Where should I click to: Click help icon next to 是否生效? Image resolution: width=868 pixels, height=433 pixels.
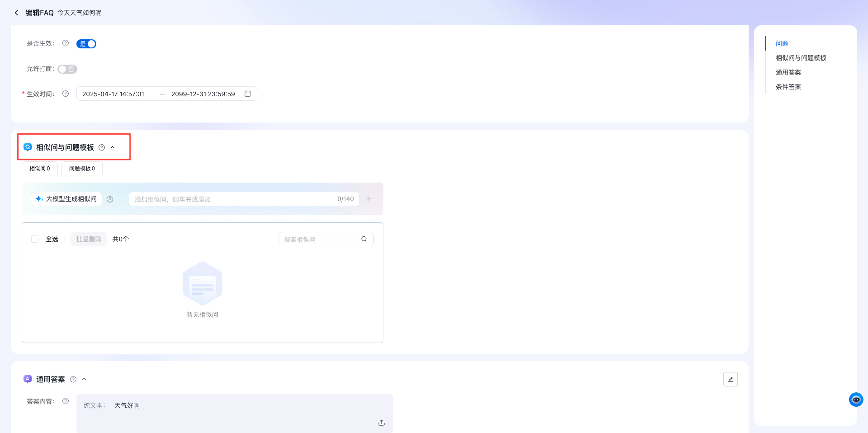[66, 43]
